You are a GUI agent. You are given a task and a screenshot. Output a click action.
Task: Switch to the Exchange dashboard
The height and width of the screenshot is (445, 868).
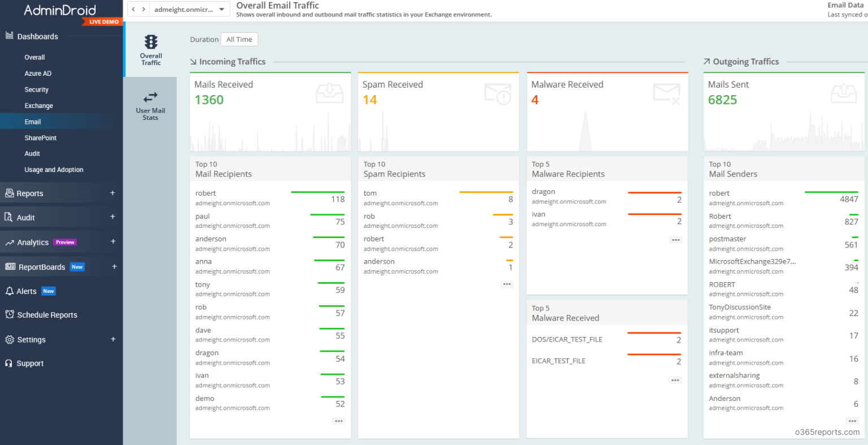(x=38, y=105)
